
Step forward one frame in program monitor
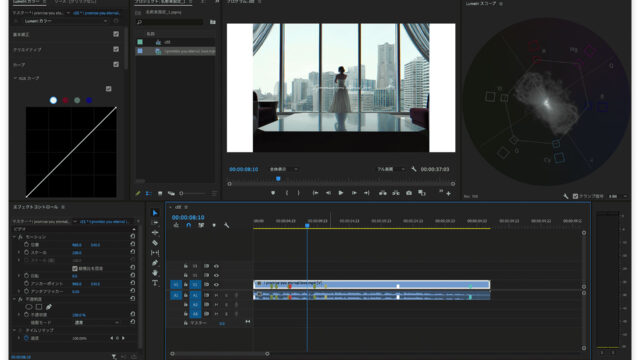[x=354, y=193]
